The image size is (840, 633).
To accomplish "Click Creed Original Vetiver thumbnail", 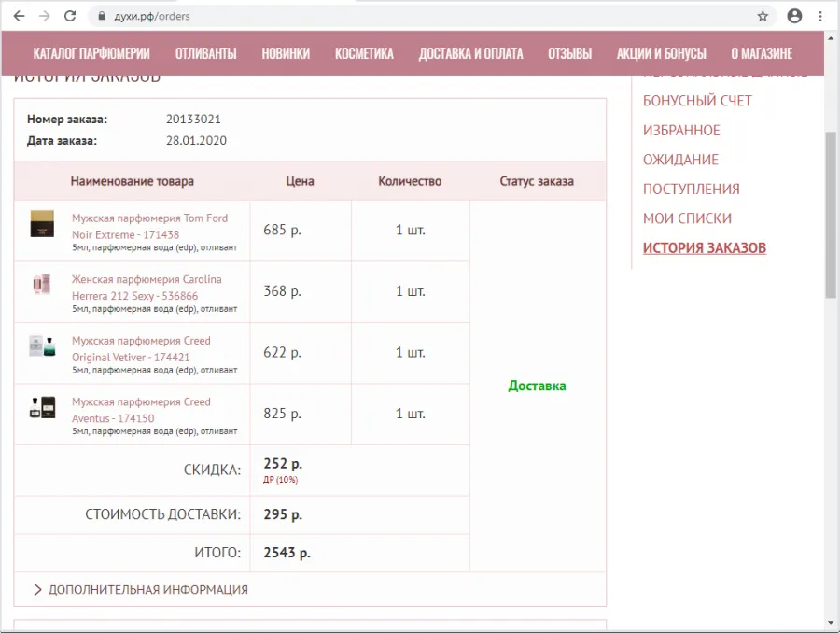I will point(42,345).
